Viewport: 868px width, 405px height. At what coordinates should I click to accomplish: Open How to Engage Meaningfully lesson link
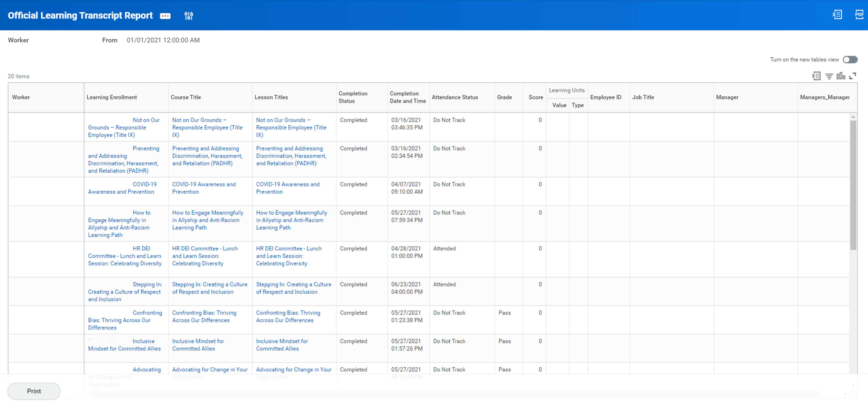pos(291,220)
